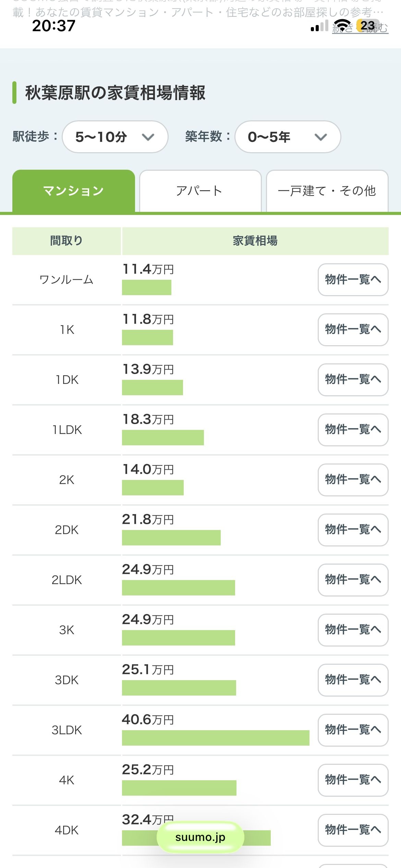
Task: Select the 一戸建て・その他 tab
Action: click(327, 191)
